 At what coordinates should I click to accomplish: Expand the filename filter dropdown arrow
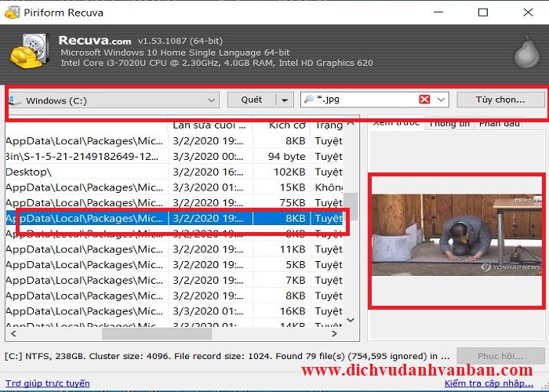point(441,100)
